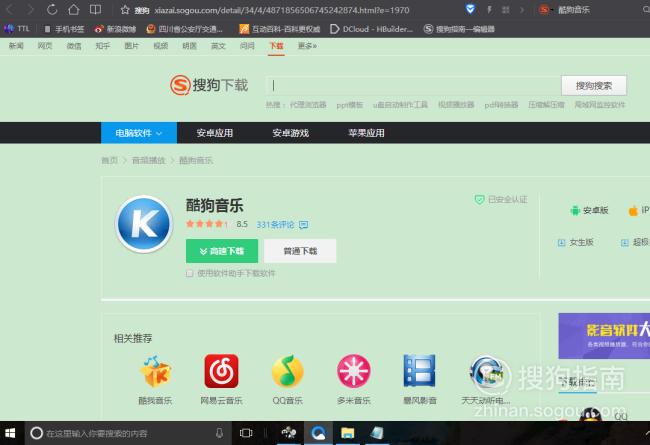Go to 英文 in the Sogou navigation
Viewport: 650px width, 445px height.
click(218, 46)
